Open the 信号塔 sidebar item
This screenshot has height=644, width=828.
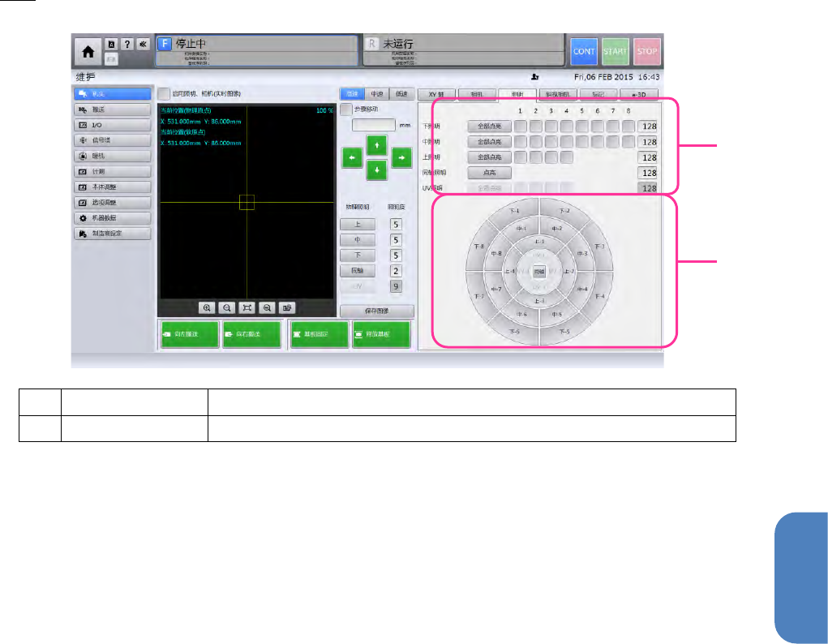tap(113, 140)
